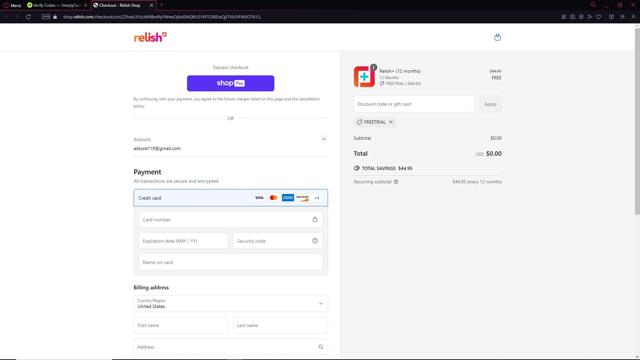
Task: Focus the Address field
Action: [231, 347]
